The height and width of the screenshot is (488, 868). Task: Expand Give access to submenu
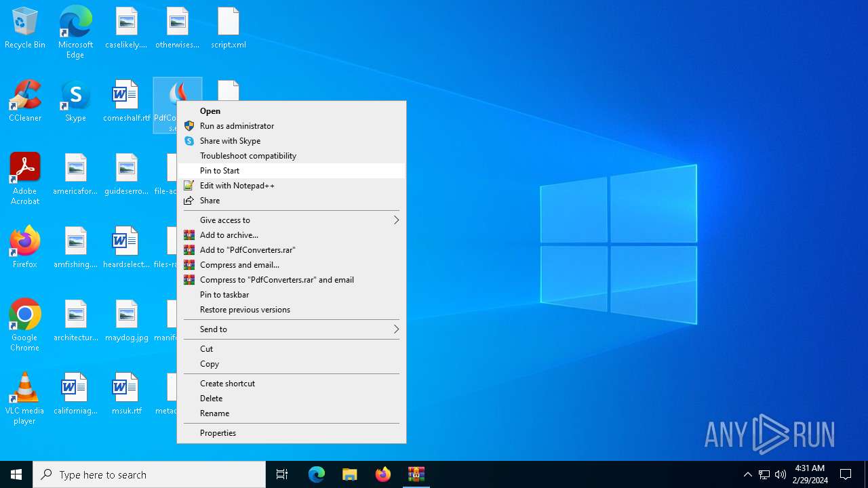pyautogui.click(x=292, y=220)
